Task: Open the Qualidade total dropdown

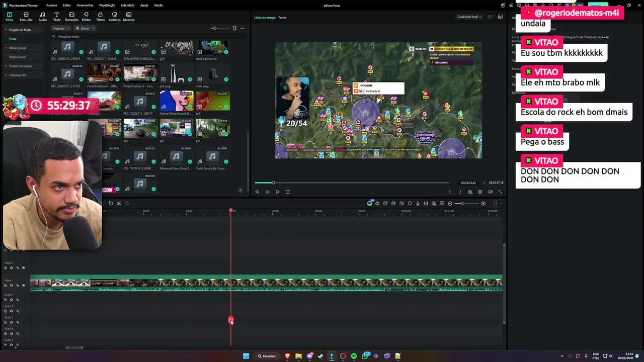Action: click(x=469, y=17)
